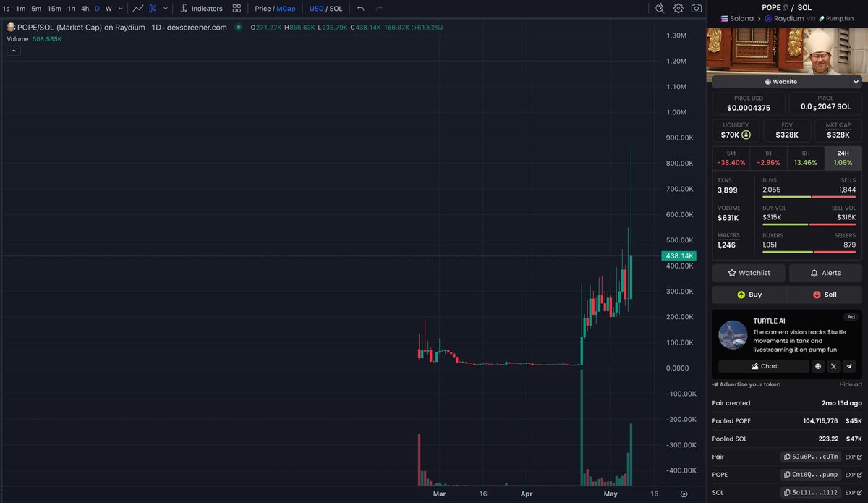The width and height of the screenshot is (868, 503).
Task: Expand token links dropdown arrow
Action: click(856, 82)
